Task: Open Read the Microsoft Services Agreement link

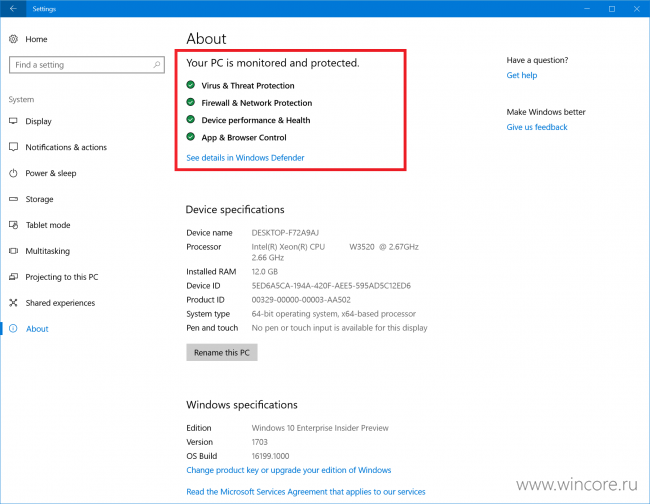Action: point(306,492)
